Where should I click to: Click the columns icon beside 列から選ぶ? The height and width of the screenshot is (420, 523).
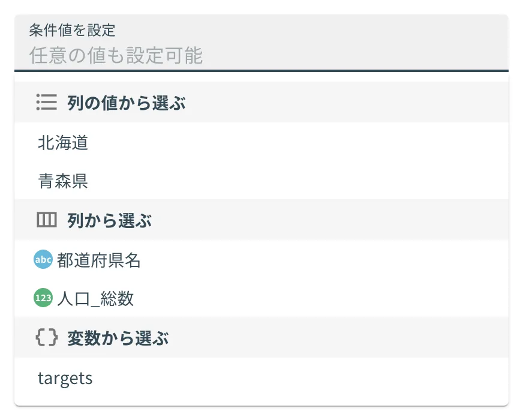click(46, 220)
